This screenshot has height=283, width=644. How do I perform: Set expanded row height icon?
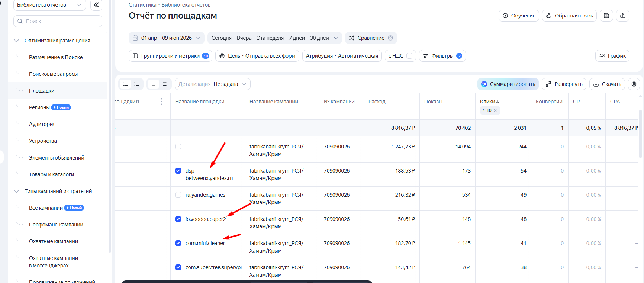[165, 84]
